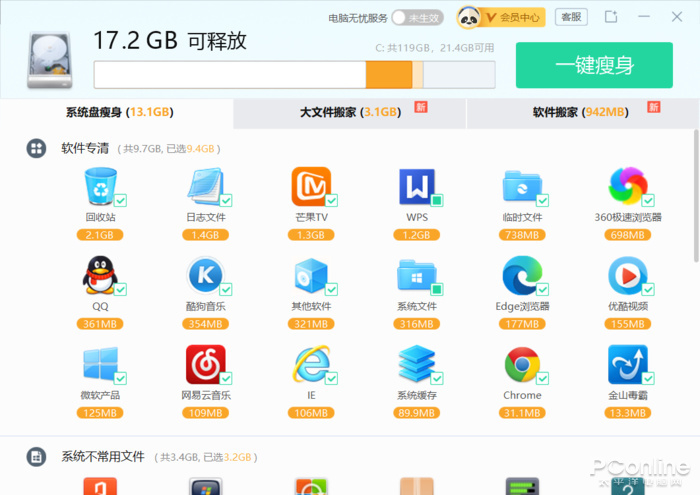The height and width of the screenshot is (495, 700).
Task: Uncheck the 回收站 checkbox
Action: click(x=120, y=200)
